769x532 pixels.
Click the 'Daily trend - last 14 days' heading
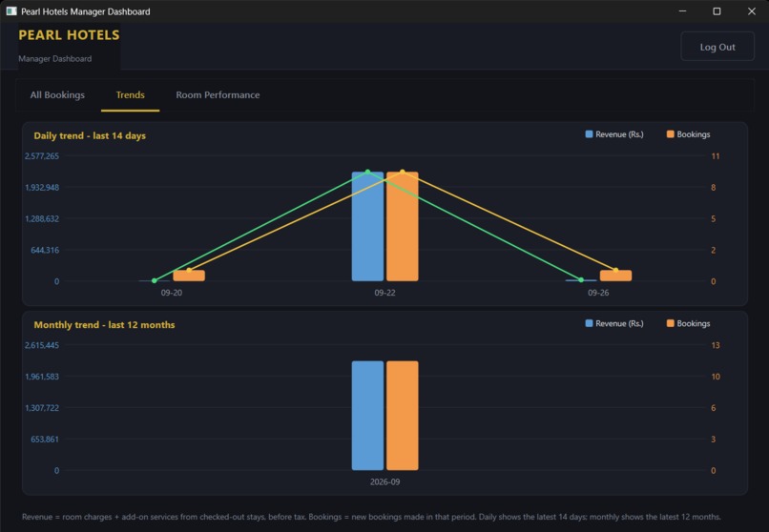90,135
